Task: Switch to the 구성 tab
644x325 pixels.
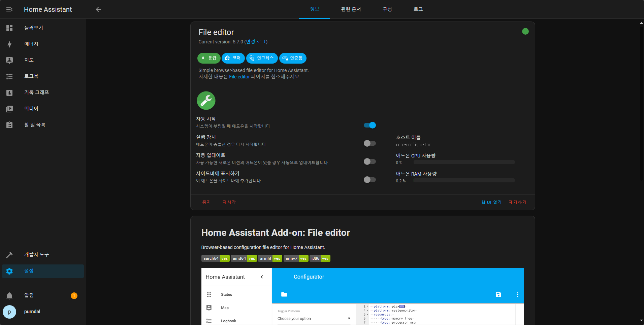Action: point(387,9)
